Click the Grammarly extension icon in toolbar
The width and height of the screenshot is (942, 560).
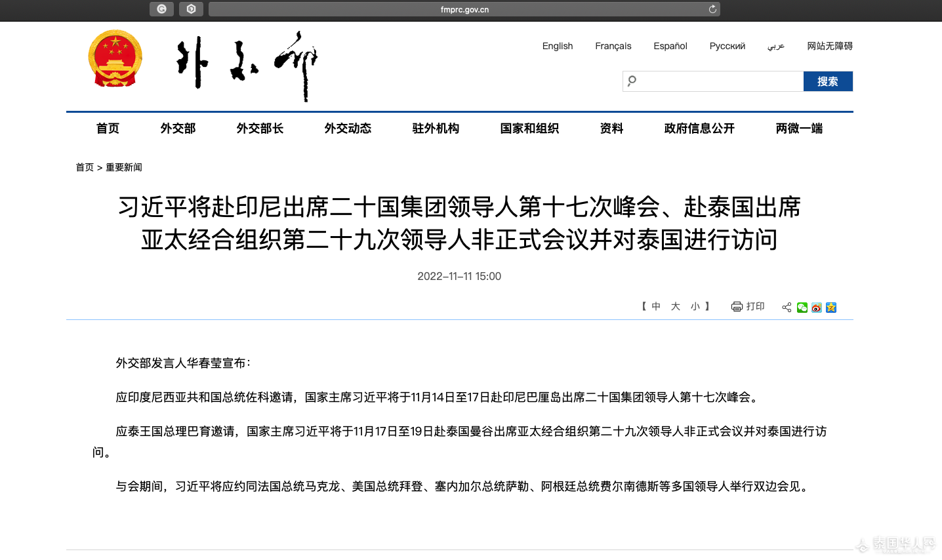click(x=161, y=9)
